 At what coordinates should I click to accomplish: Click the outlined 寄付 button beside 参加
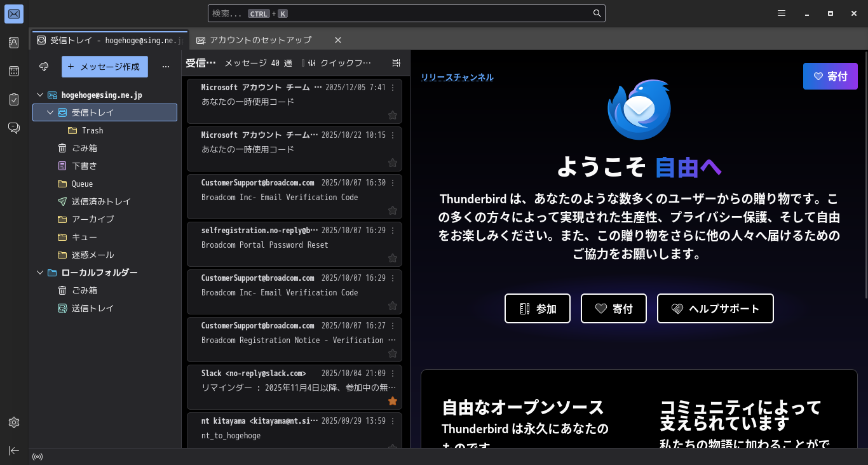pos(614,309)
